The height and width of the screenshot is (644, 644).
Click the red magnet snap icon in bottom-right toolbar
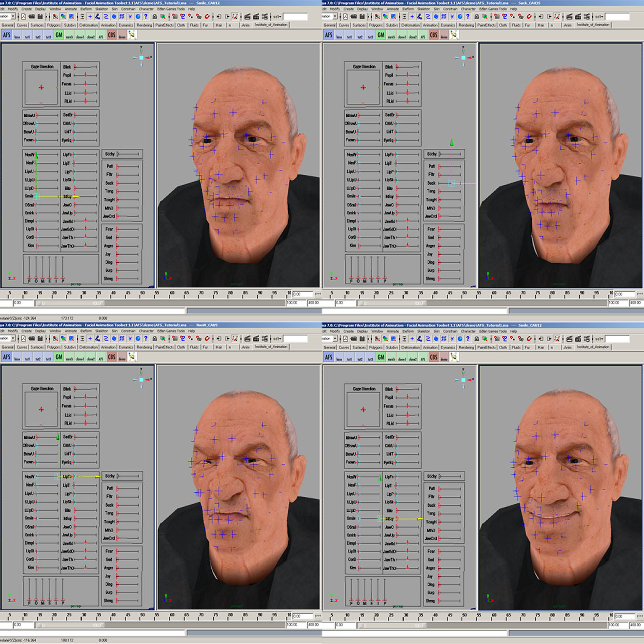pos(529,338)
